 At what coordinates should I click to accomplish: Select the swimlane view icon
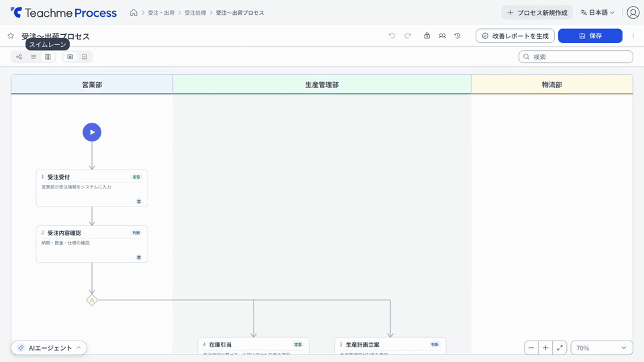[x=48, y=56]
